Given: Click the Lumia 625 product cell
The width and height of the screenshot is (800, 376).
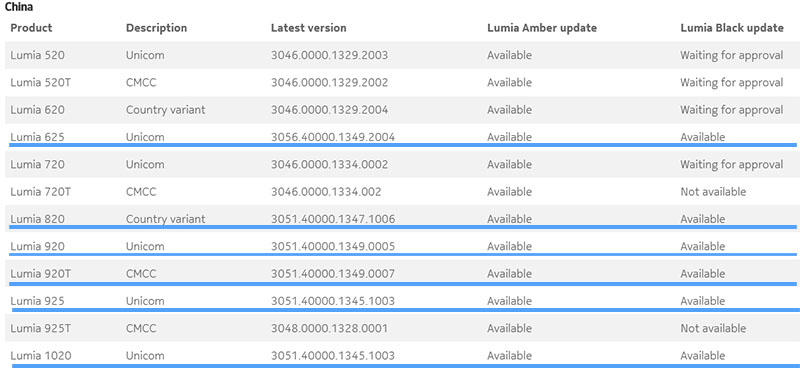Looking at the screenshot, I should pyautogui.click(x=38, y=137).
